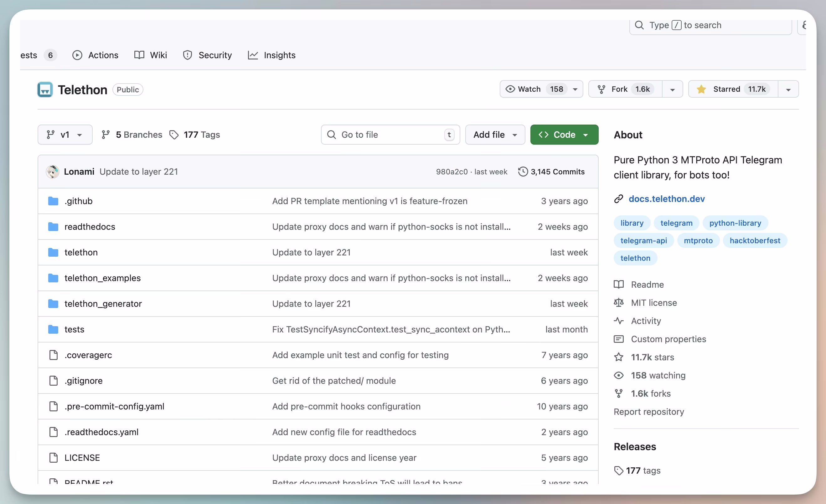This screenshot has width=826, height=504.
Task: Open the .github folder icon
Action: tap(53, 201)
